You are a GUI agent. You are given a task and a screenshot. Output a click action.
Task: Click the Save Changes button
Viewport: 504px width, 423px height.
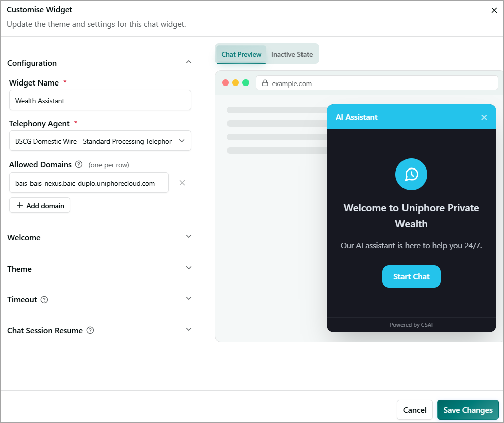point(468,410)
